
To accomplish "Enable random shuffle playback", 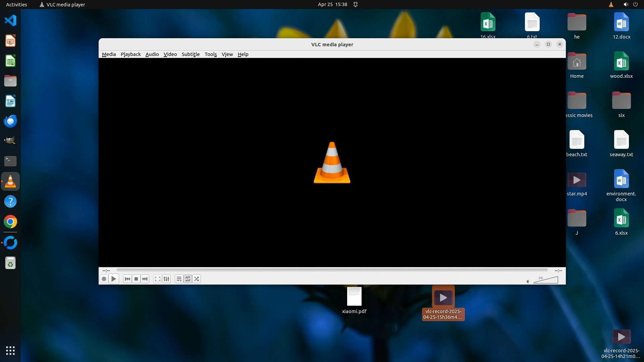I will click(197, 279).
